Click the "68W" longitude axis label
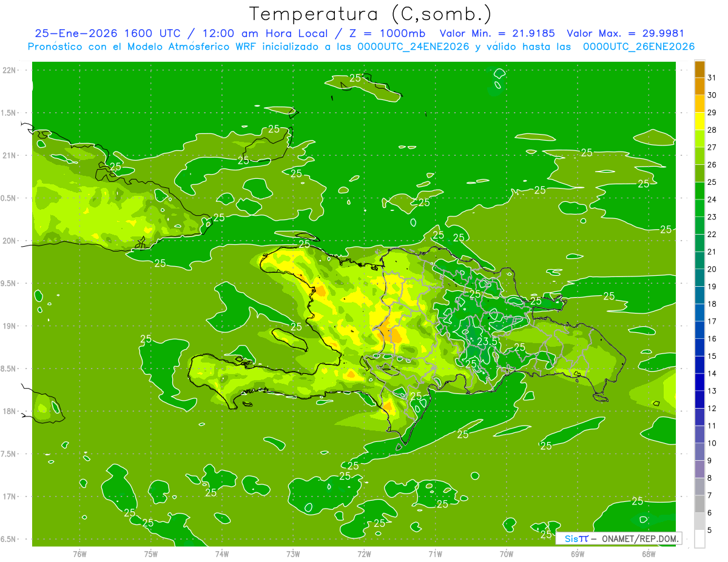This screenshot has width=728, height=562. click(649, 554)
